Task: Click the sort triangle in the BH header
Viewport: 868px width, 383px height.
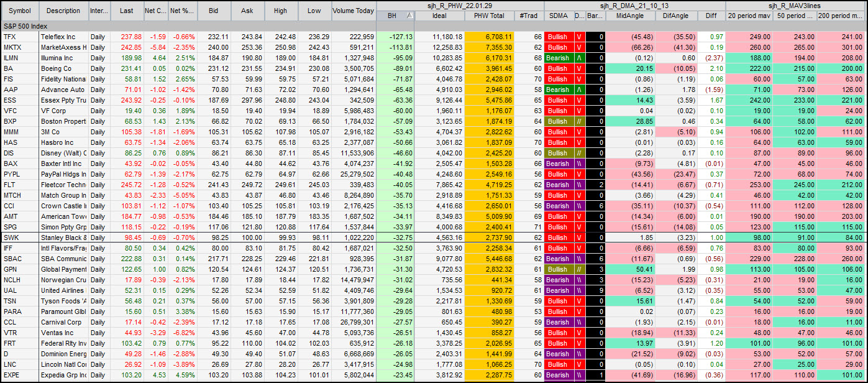Action: 409,16
